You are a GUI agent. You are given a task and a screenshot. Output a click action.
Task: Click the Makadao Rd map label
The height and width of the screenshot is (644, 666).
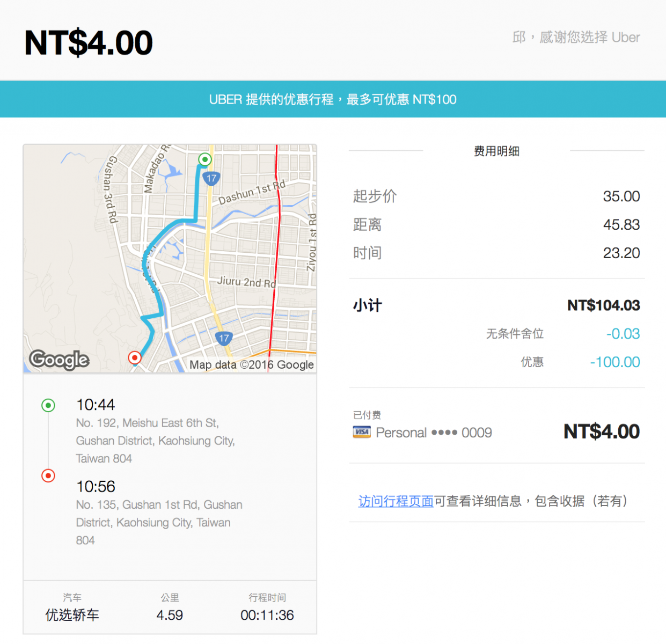156,169
